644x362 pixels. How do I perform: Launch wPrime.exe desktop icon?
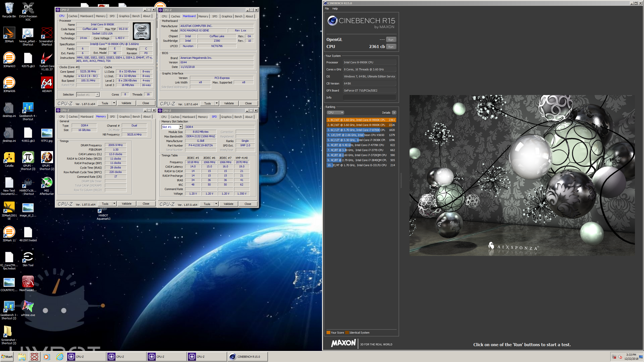pos(28,309)
